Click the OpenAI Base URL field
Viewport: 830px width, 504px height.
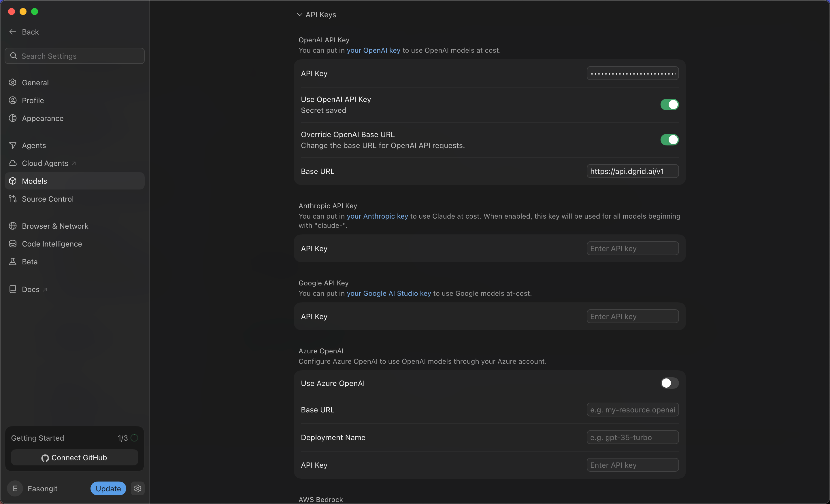pos(633,171)
